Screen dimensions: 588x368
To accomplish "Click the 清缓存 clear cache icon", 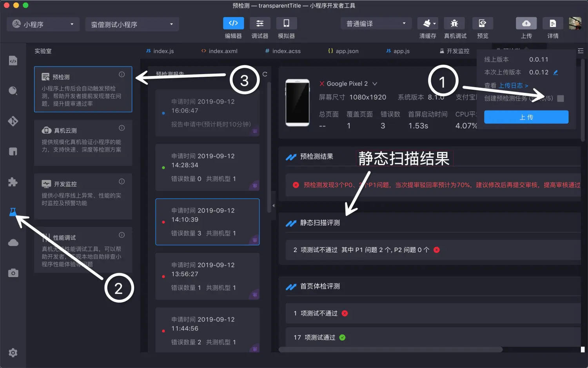I will (x=426, y=23).
